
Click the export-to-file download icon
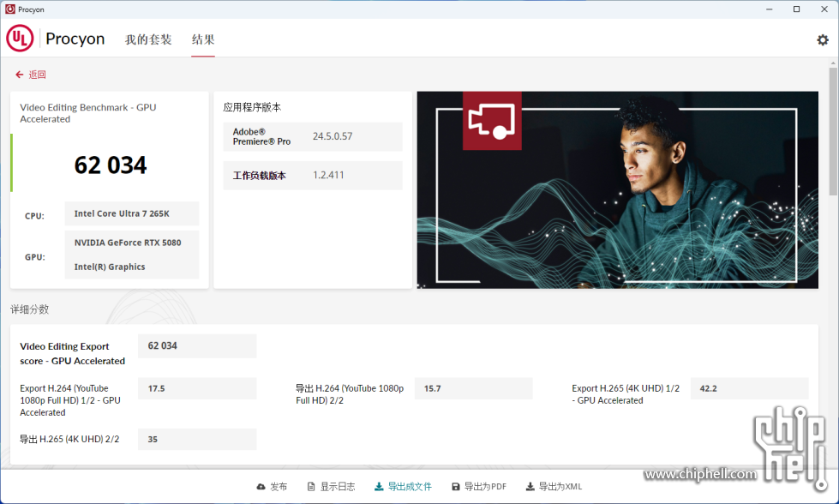(x=378, y=486)
